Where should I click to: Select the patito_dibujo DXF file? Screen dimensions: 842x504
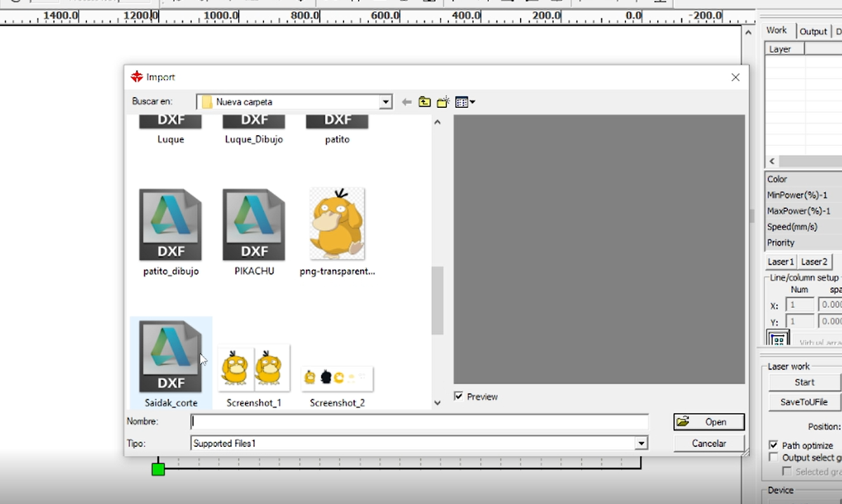click(x=171, y=225)
